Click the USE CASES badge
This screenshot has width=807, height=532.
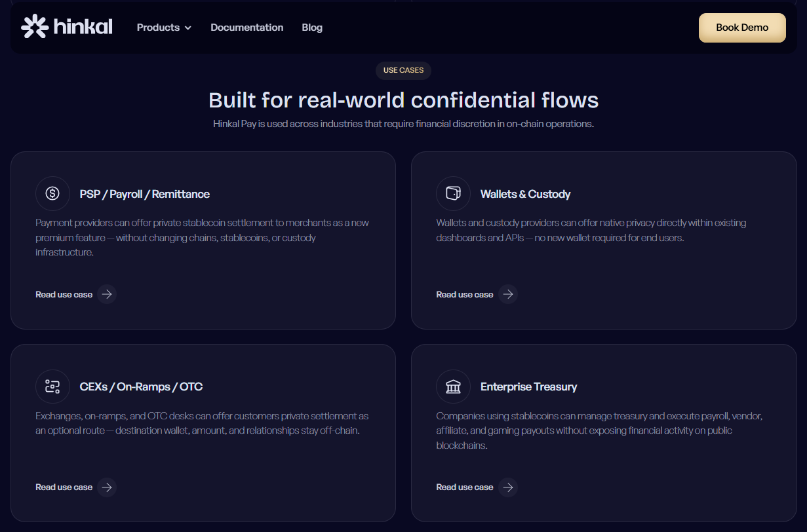click(x=403, y=70)
